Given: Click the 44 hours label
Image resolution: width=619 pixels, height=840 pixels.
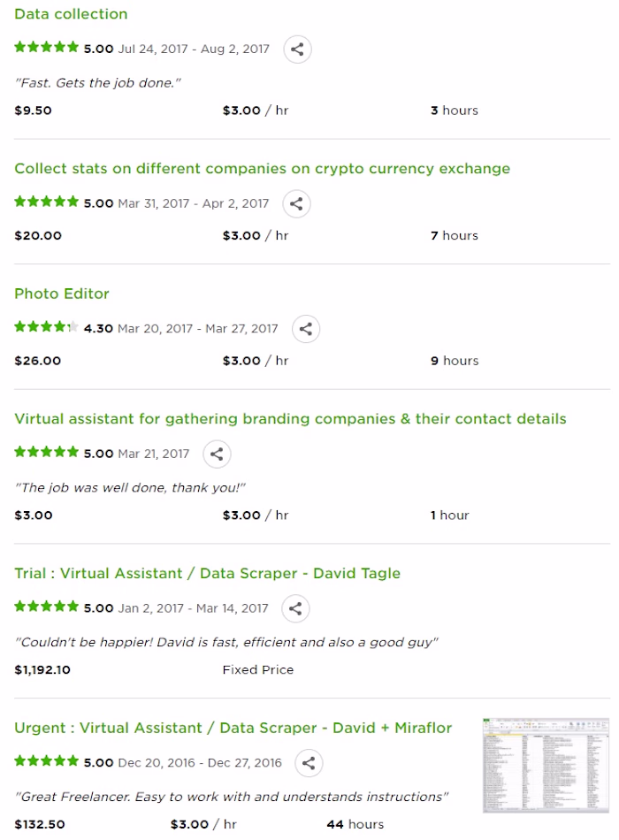Looking at the screenshot, I should [355, 824].
